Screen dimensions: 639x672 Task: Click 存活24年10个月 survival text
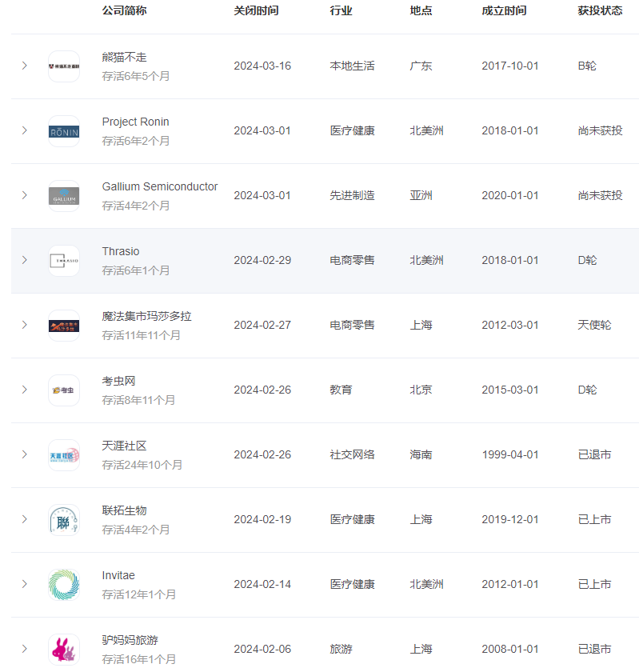tap(142, 465)
